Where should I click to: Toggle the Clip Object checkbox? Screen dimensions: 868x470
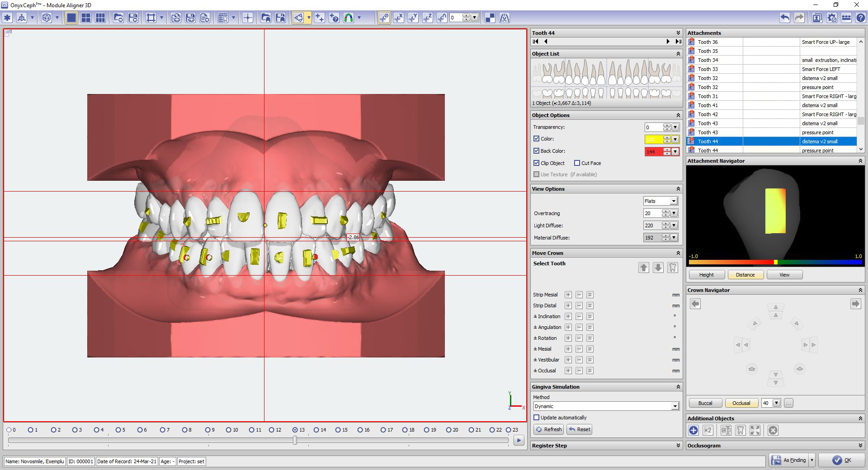537,163
